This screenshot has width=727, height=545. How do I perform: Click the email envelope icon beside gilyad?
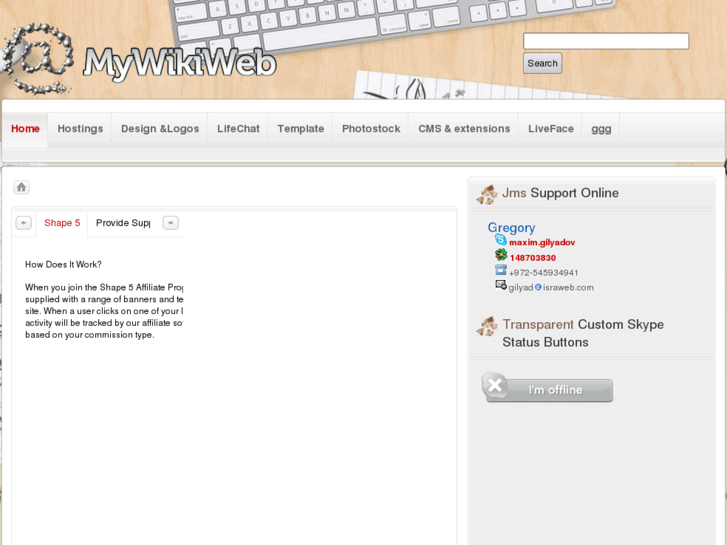(x=501, y=285)
